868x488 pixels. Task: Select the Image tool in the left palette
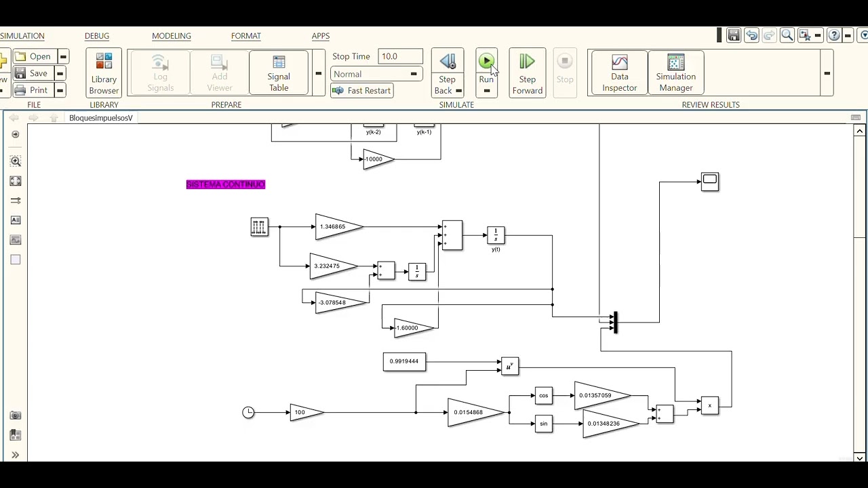tap(16, 240)
